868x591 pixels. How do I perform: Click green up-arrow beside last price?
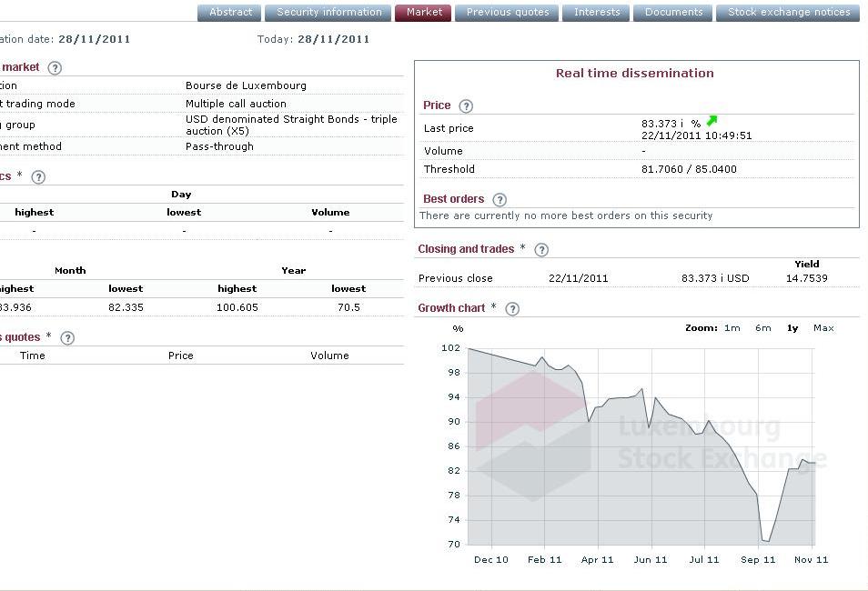coord(712,121)
